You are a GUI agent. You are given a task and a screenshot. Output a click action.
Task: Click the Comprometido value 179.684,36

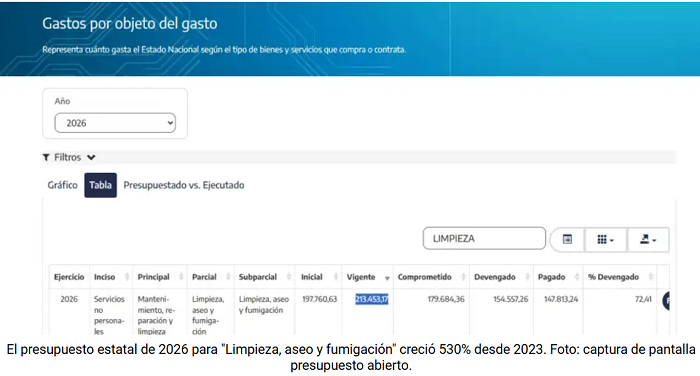click(x=446, y=299)
